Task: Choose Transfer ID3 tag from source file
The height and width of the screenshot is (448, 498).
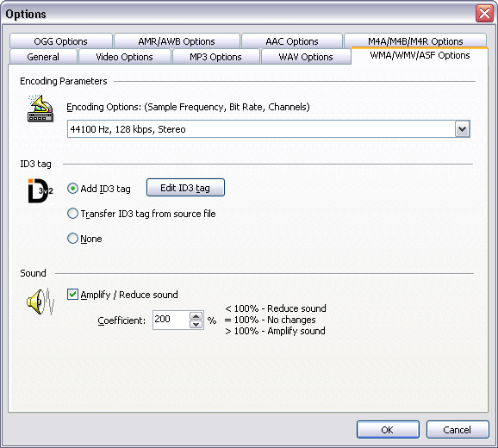Action: point(72,214)
